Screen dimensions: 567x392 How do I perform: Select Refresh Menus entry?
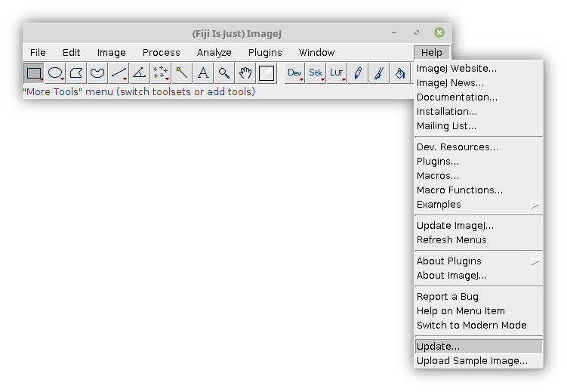pyautogui.click(x=479, y=239)
